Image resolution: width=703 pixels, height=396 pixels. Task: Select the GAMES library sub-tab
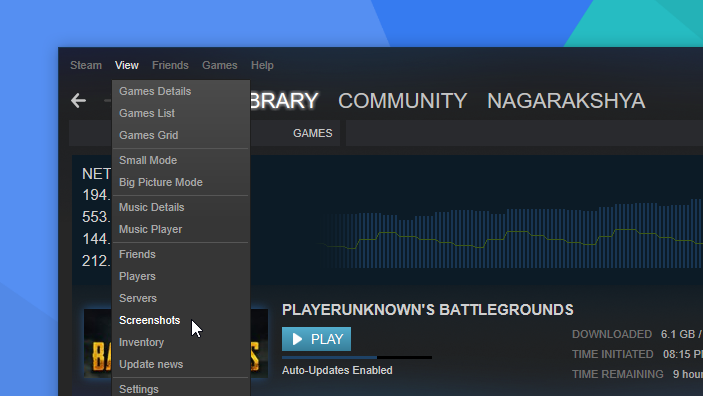point(312,133)
